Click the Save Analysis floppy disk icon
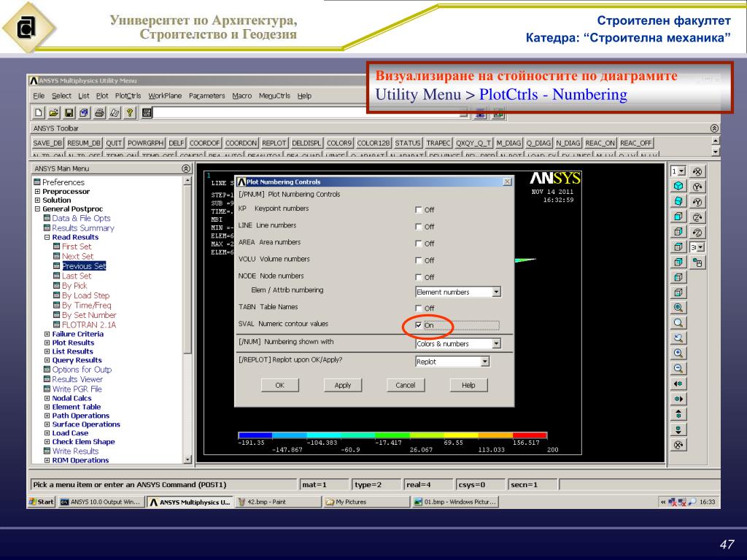 (x=69, y=112)
